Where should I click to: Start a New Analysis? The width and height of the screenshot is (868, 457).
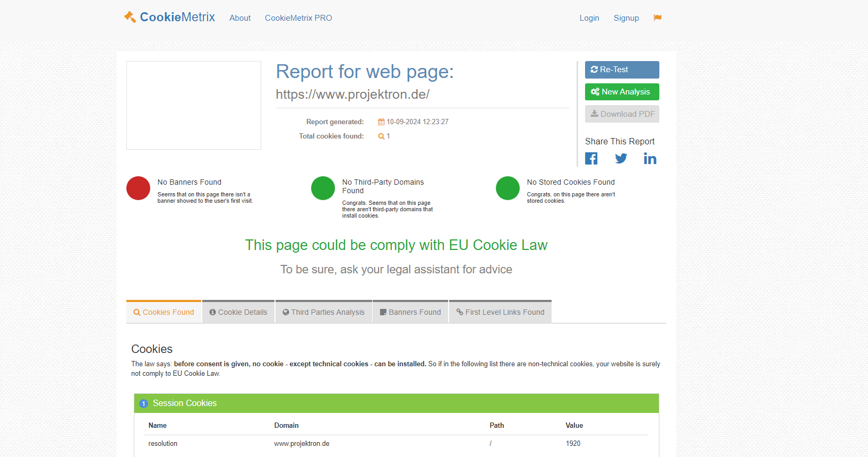coord(622,92)
